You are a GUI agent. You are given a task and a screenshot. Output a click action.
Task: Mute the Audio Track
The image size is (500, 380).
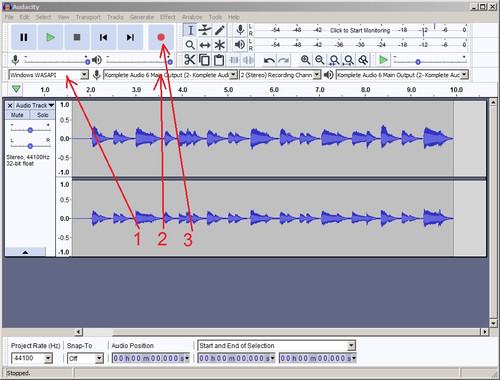[x=17, y=115]
